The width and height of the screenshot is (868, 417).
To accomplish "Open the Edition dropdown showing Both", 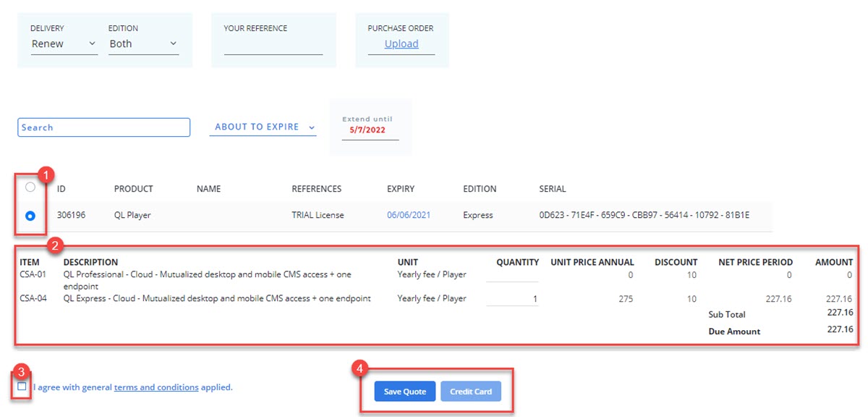I will coord(142,44).
